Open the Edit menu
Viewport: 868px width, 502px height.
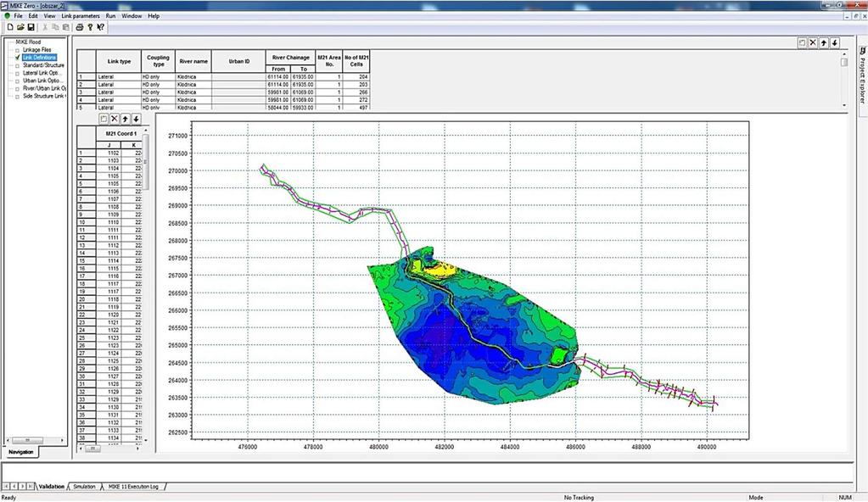click(33, 16)
